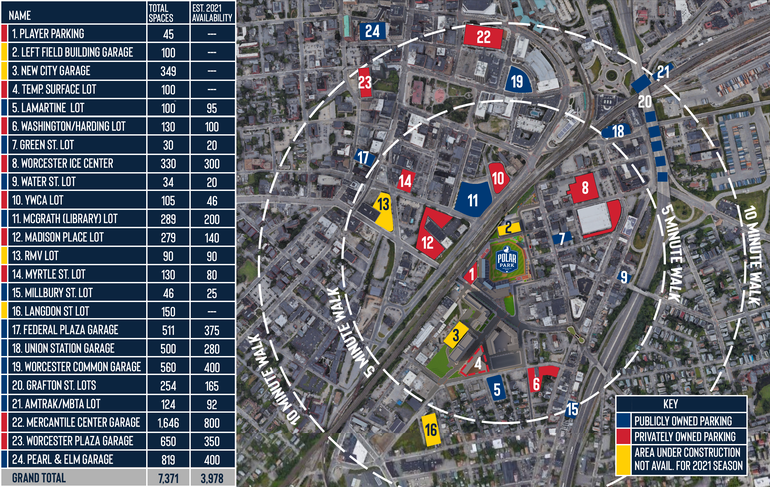This screenshot has width=770, height=487.
Task: Select the Federal Plaza Garage table row
Action: pyautogui.click(x=119, y=328)
